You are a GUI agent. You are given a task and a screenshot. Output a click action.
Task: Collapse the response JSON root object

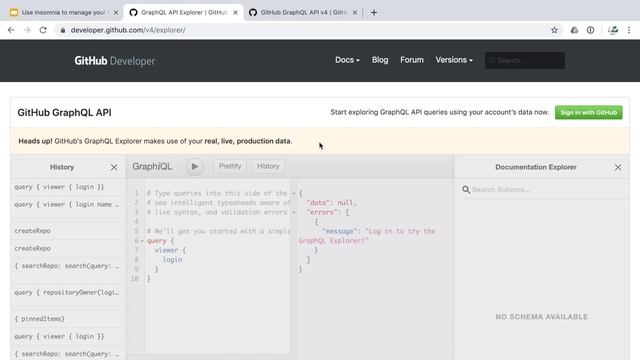(x=293, y=193)
